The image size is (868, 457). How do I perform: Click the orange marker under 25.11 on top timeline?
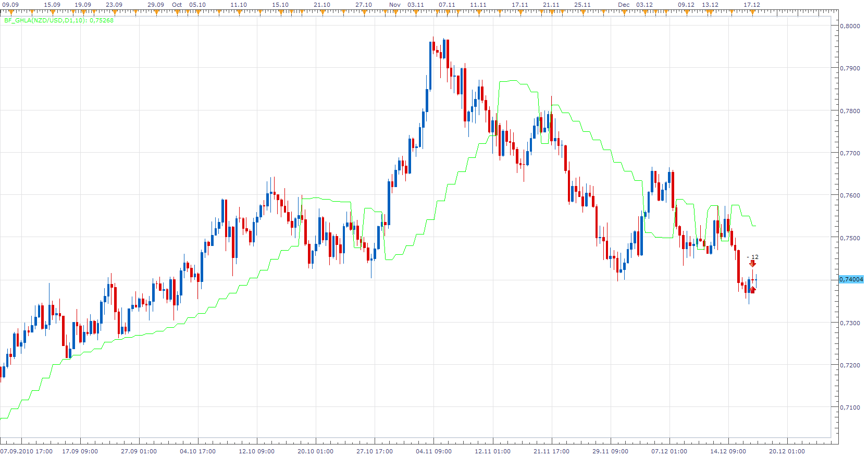pos(582,11)
